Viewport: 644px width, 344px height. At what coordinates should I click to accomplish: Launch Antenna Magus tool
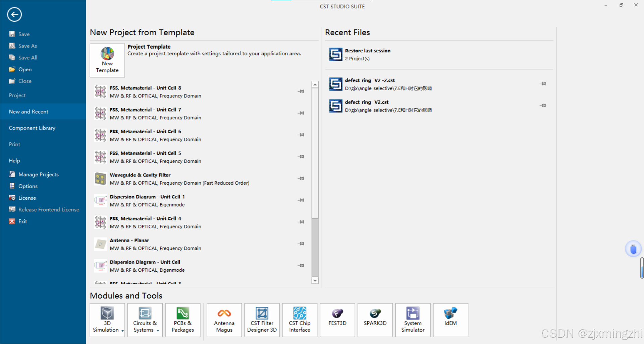tap(224, 320)
